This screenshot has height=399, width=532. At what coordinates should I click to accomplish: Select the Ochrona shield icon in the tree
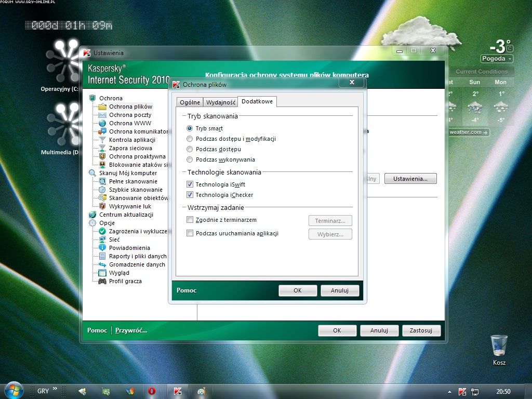pyautogui.click(x=92, y=98)
